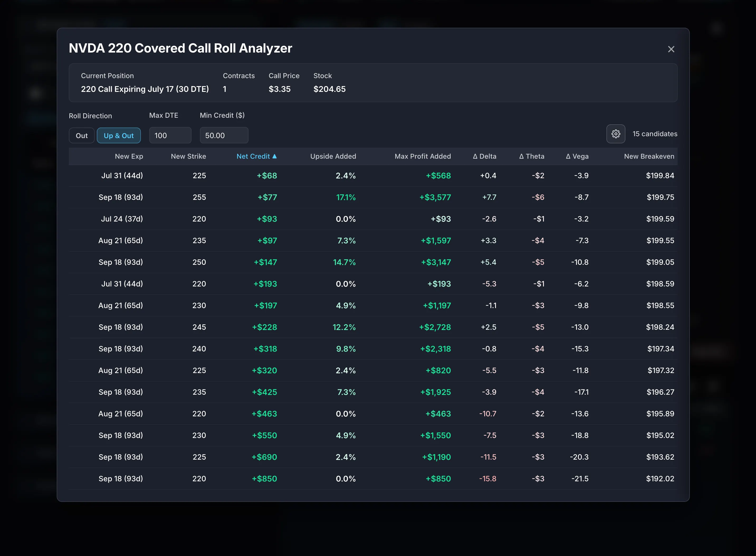Image resolution: width=756 pixels, height=556 pixels.
Task: Sort by Upside Added column header
Action: coord(333,157)
